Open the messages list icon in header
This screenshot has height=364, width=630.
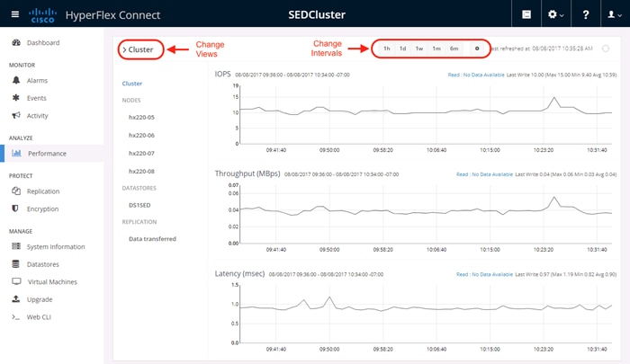[526, 14]
